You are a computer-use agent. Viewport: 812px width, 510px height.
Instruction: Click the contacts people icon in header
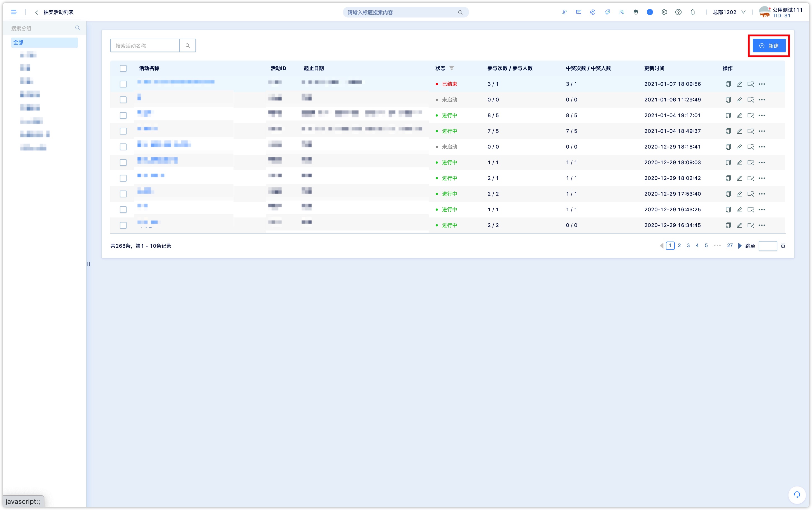coord(621,12)
